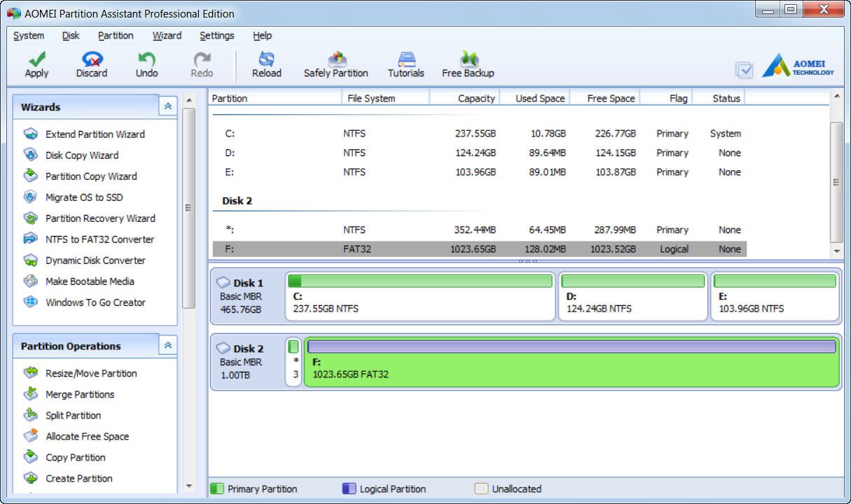Choose Split Partition operation

pyautogui.click(x=74, y=416)
